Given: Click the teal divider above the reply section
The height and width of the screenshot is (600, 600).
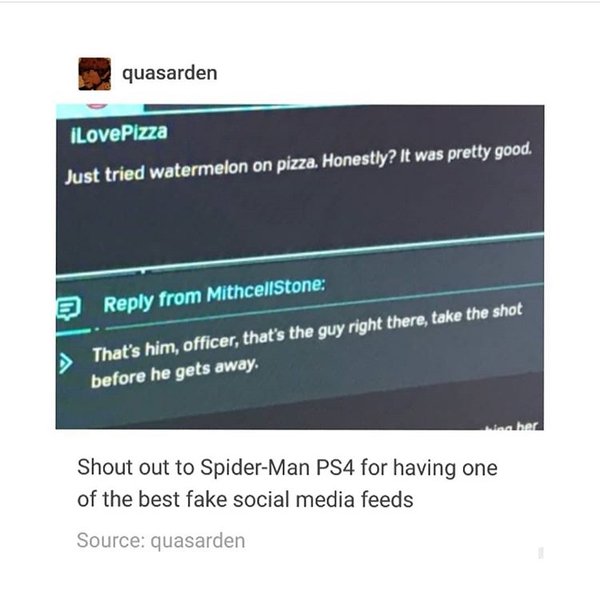Looking at the screenshot, I should 300,254.
